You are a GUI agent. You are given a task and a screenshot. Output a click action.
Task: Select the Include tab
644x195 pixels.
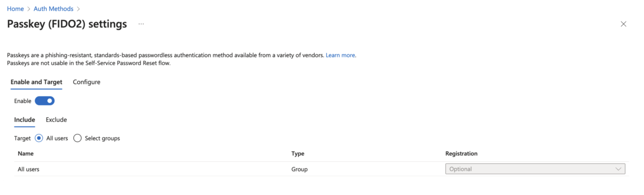[x=24, y=120]
